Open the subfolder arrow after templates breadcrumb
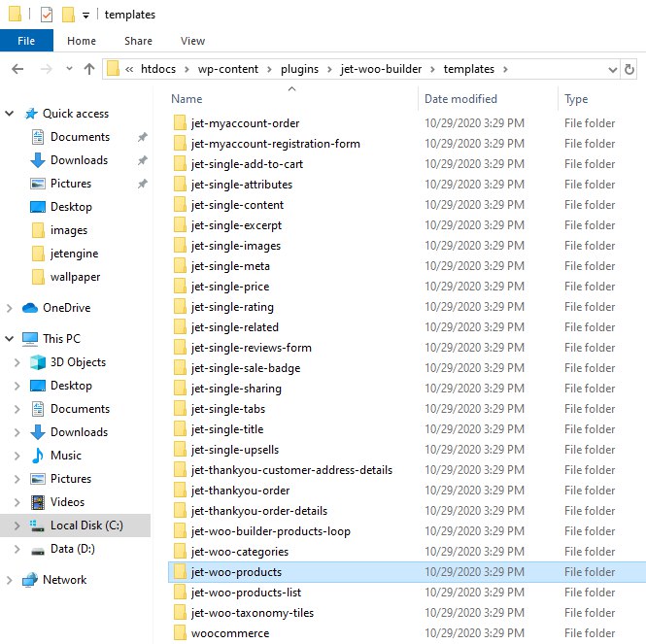Viewport: 646px width, 644px height. pyautogui.click(x=505, y=69)
